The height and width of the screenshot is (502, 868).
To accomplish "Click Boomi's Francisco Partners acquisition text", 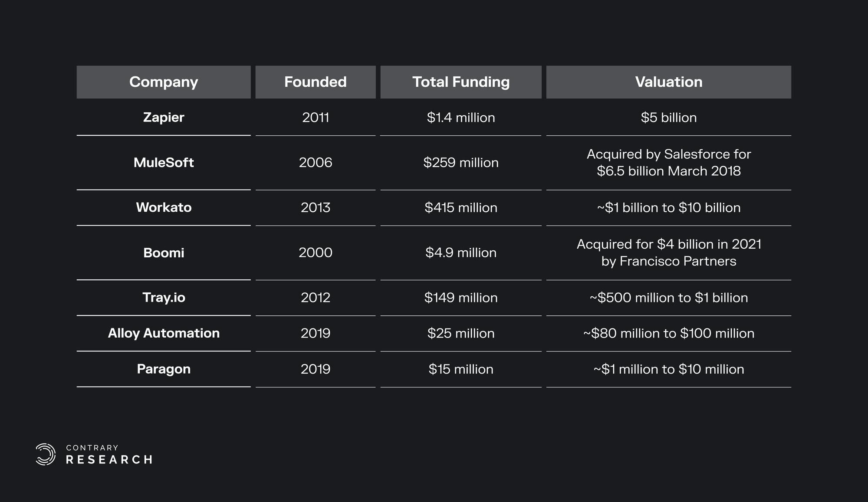I will [x=668, y=253].
